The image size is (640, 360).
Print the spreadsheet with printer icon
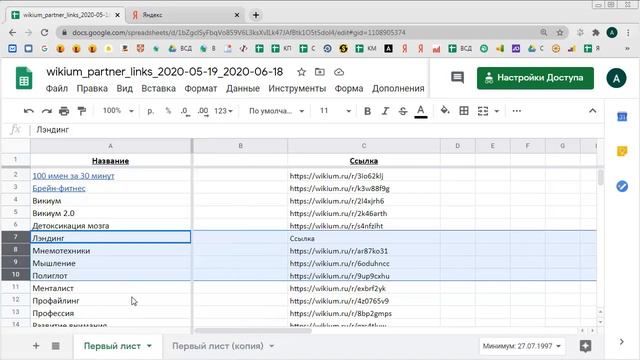pos(64,111)
